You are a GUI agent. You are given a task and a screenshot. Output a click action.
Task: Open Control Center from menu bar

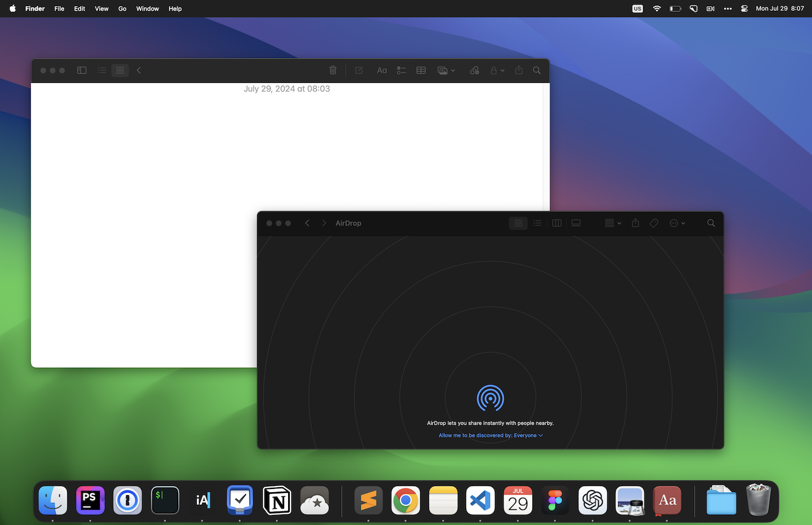point(744,8)
